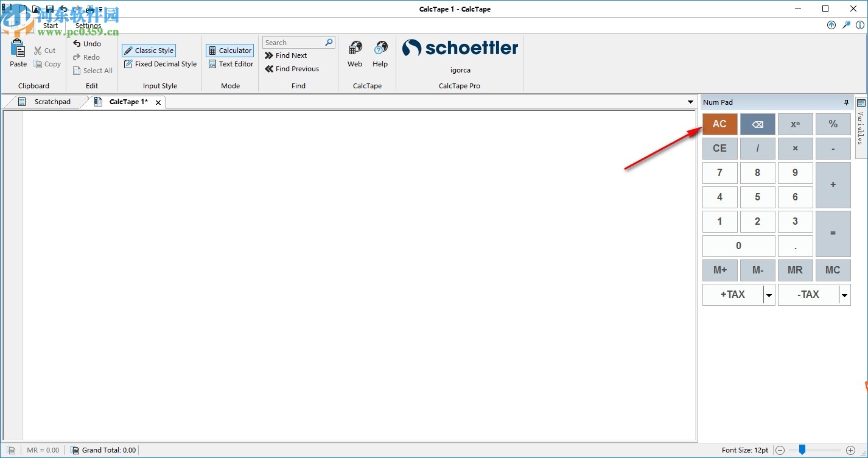
Task: Click the Undo arrow in quick access toolbar
Action: pyautogui.click(x=63, y=9)
